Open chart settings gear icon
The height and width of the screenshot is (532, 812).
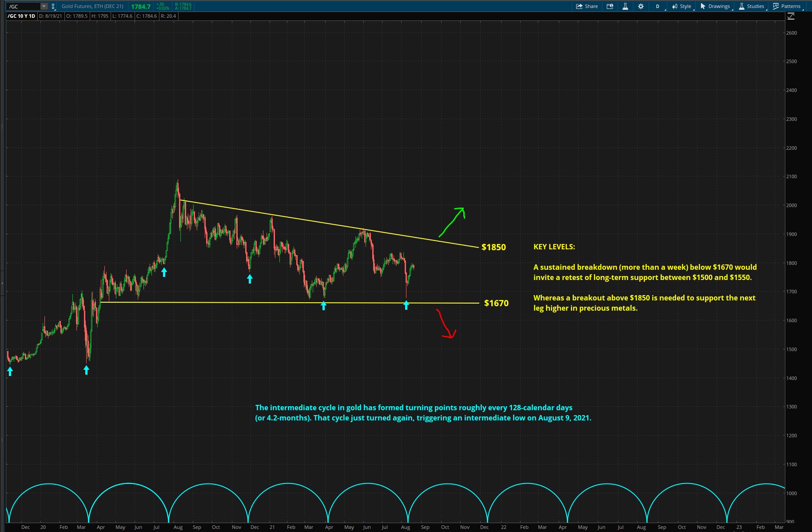(x=641, y=6)
